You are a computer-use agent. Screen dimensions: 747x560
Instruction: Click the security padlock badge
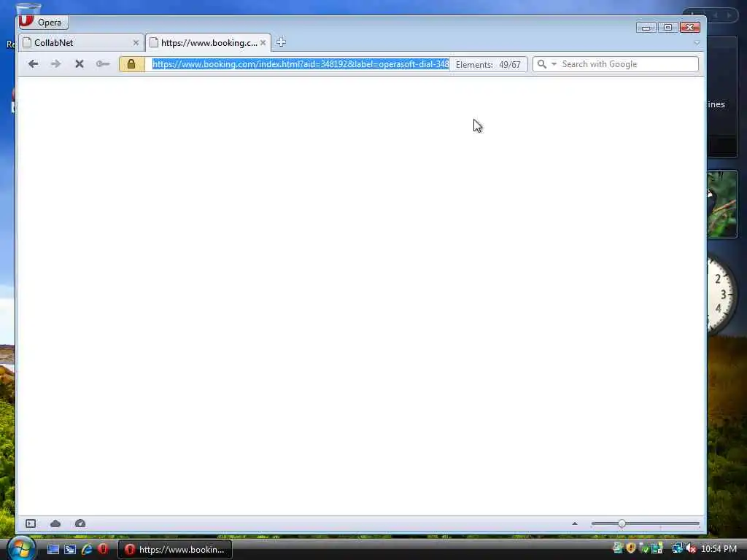[131, 64]
